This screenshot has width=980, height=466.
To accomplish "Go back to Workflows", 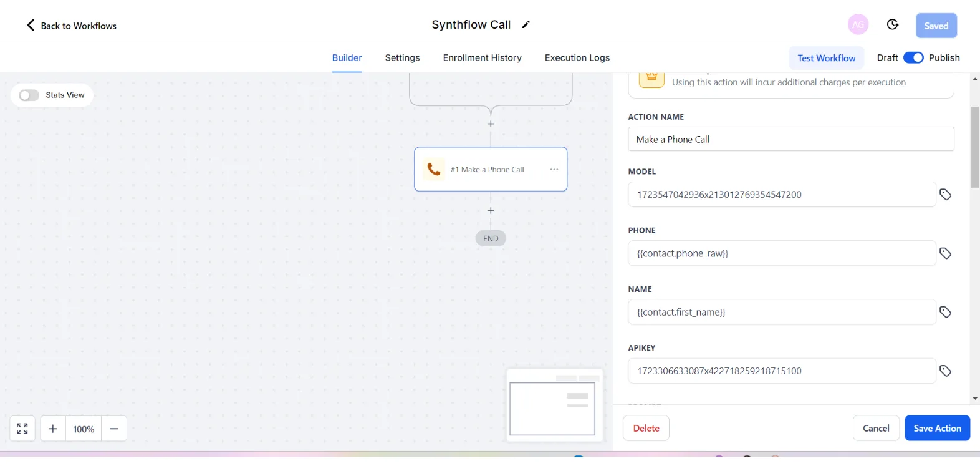I will pos(72,26).
